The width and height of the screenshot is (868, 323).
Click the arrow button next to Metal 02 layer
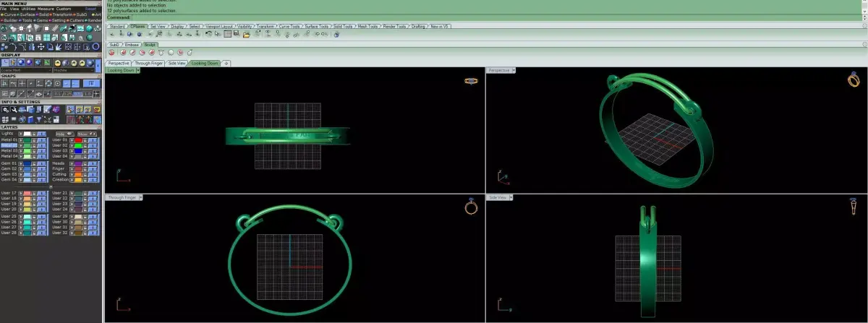tap(21, 146)
